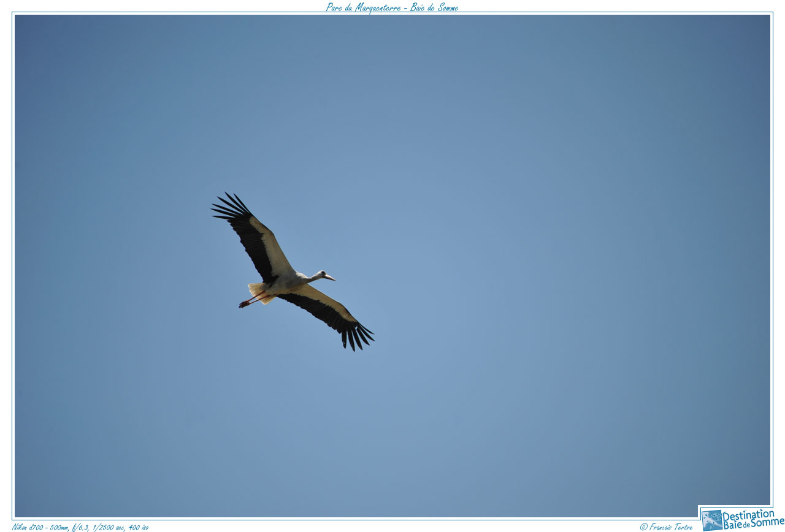Click the flying stork in the photo
Screen dimensions: 785x532
click(293, 272)
